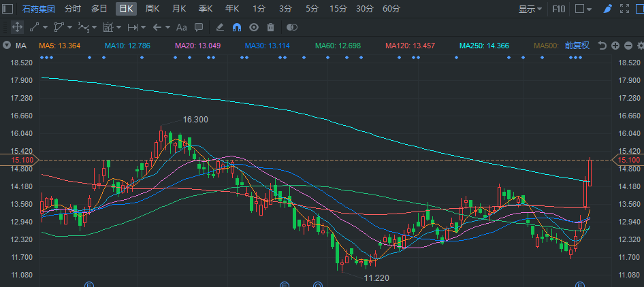Viewport: 644px width, 287px height.
Task: Add a speech bubble comment annotation
Action: (x=199, y=27)
